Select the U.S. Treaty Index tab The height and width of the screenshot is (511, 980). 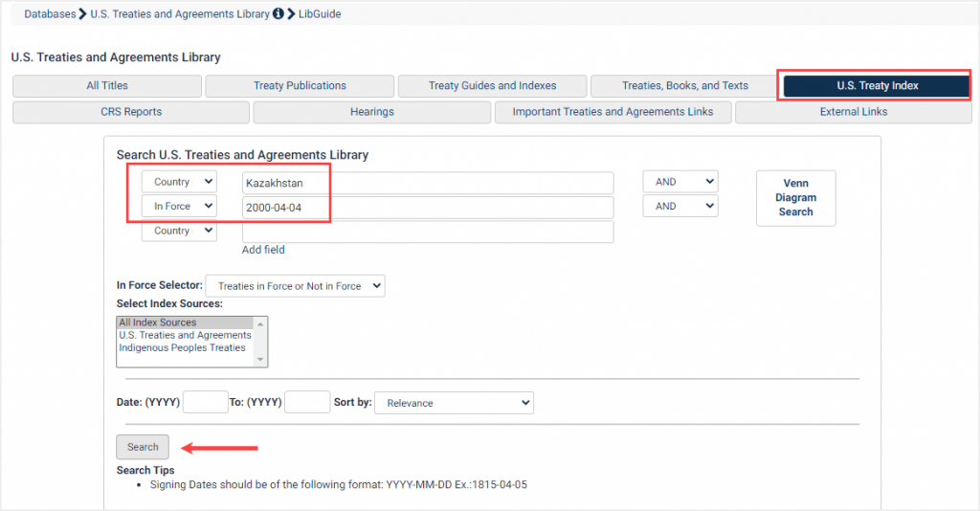(x=877, y=85)
